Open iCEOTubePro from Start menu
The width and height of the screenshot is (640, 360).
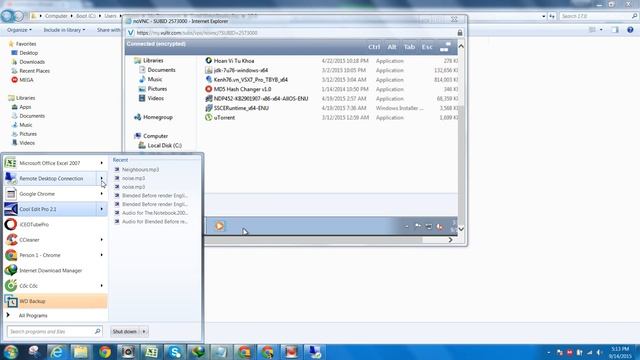pos(34,224)
